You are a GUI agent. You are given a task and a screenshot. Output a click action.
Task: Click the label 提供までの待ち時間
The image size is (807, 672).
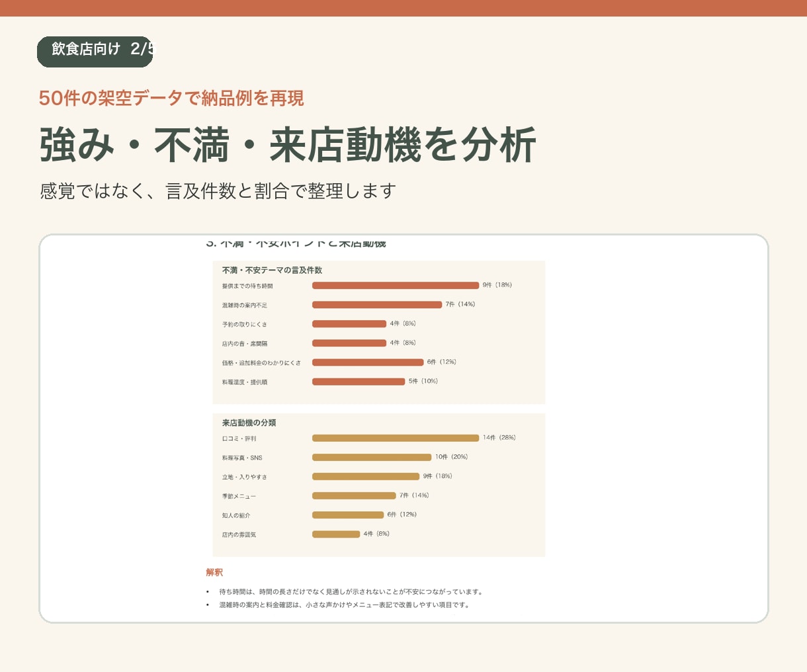247,286
